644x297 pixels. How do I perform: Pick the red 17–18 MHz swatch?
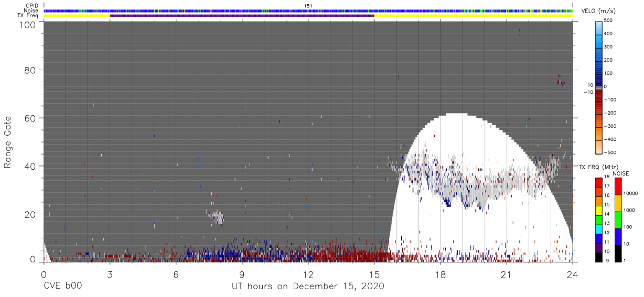(x=599, y=182)
